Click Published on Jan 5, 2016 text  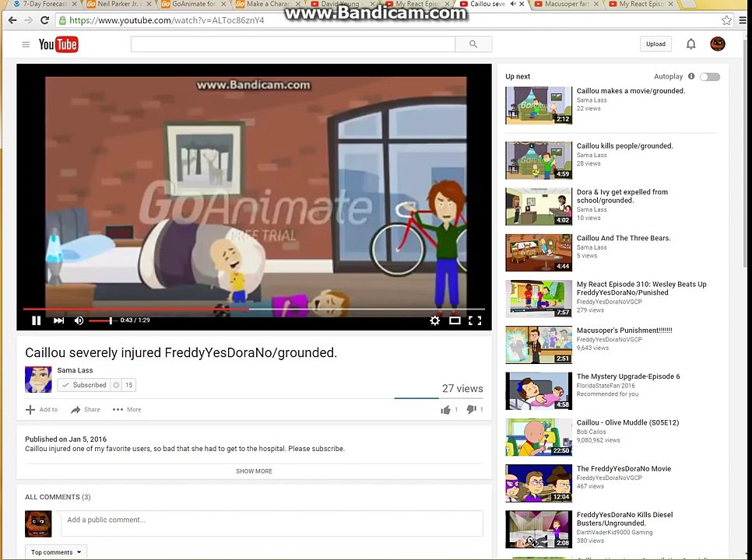pyautogui.click(x=65, y=439)
